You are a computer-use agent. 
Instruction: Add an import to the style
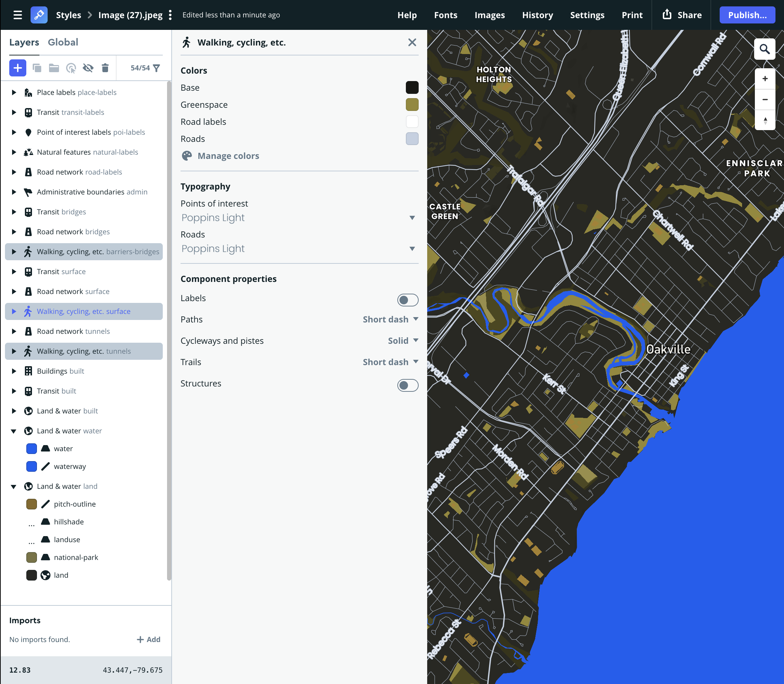(149, 639)
